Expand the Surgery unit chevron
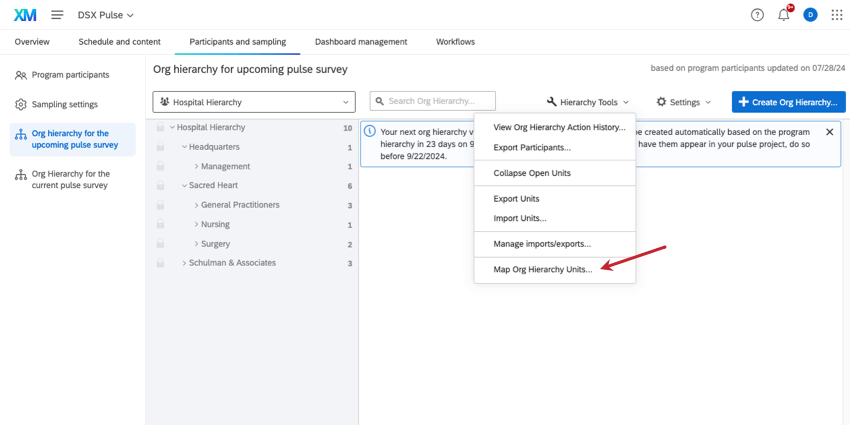The image size is (850, 425). click(197, 244)
